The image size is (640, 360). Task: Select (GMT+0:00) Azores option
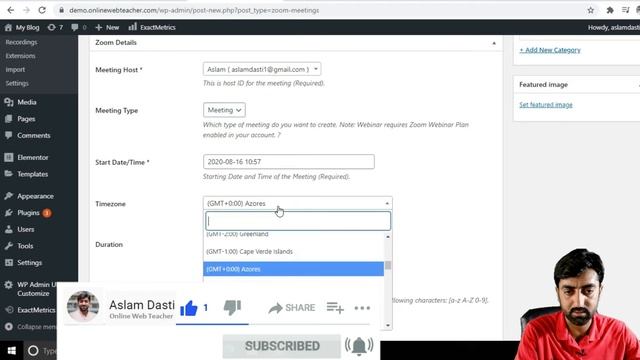293,269
